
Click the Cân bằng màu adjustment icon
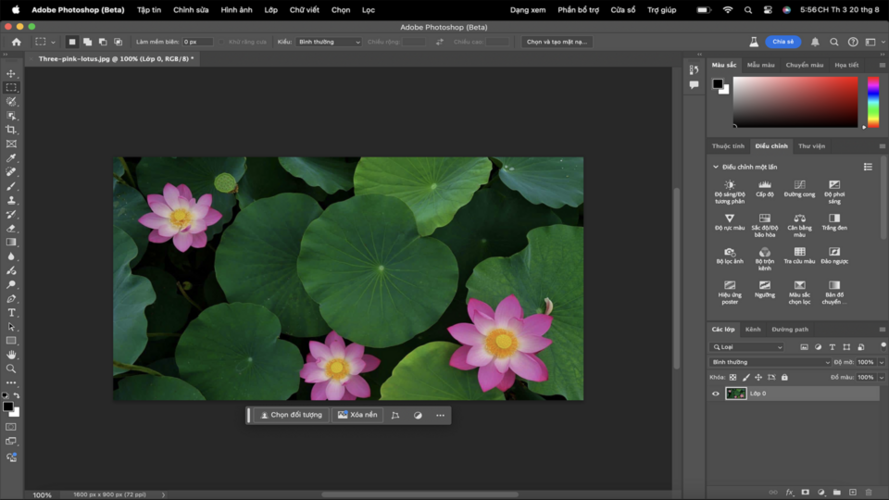pyautogui.click(x=799, y=218)
